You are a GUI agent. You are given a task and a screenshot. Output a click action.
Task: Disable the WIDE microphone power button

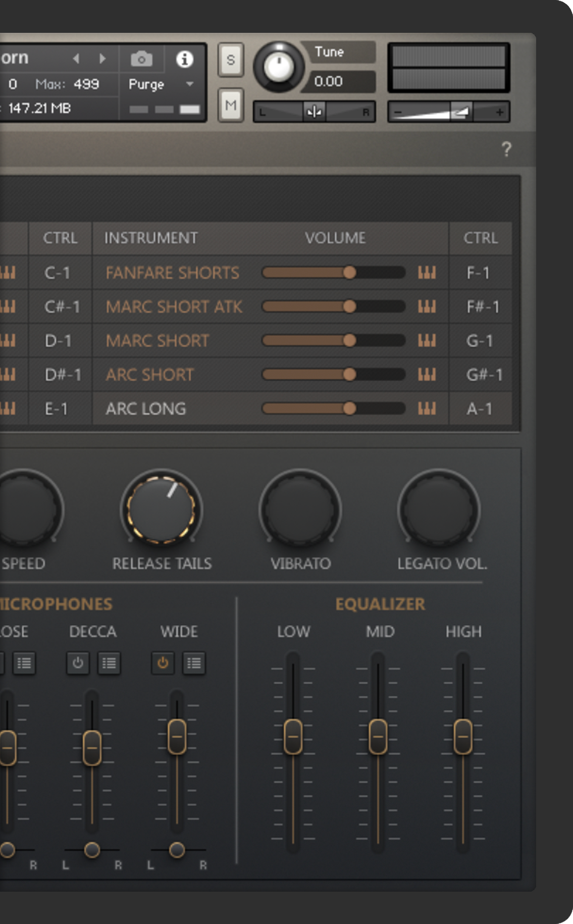point(163,663)
